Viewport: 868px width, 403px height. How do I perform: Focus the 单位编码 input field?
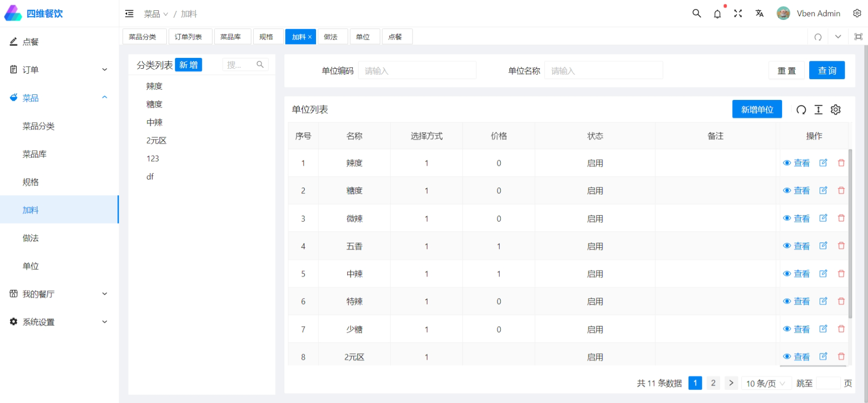417,71
